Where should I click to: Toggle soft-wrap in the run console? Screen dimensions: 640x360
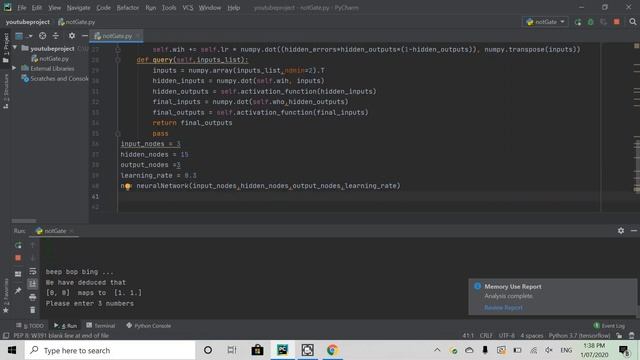[33, 271]
